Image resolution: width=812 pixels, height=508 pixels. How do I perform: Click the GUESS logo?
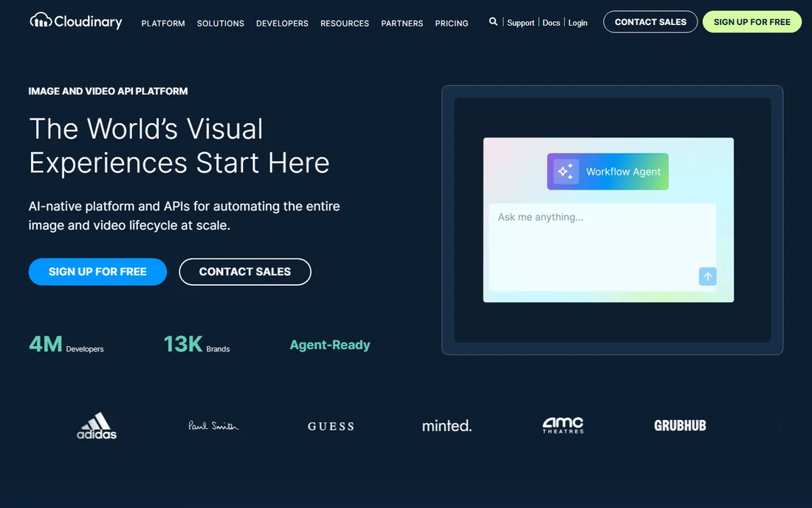pyautogui.click(x=331, y=426)
